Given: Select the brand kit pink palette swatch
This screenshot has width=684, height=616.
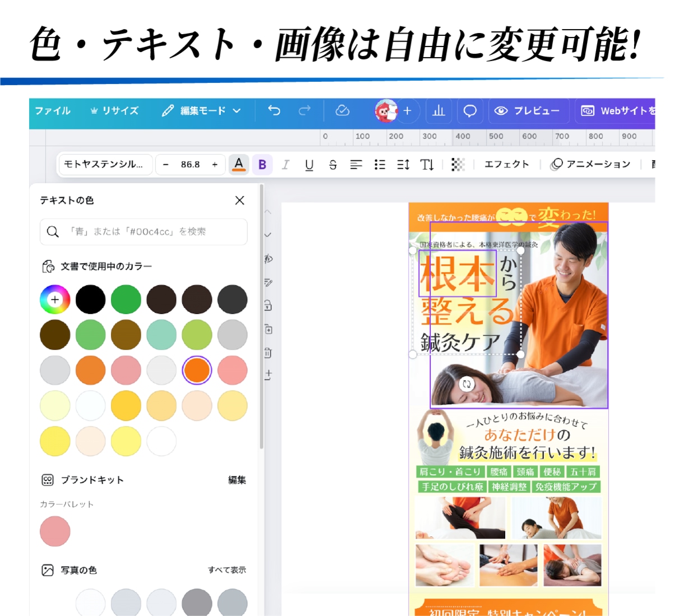Looking at the screenshot, I should click(55, 531).
